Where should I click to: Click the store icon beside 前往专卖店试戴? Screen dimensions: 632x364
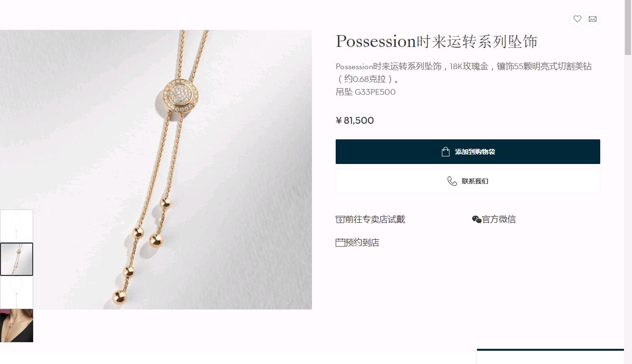340,219
